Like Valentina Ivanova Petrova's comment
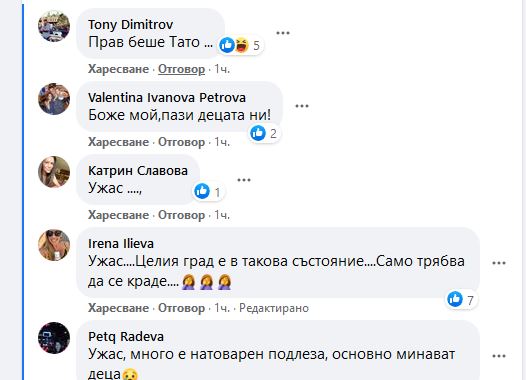Image resolution: width=526 pixels, height=380 pixels. pyautogui.click(x=118, y=142)
